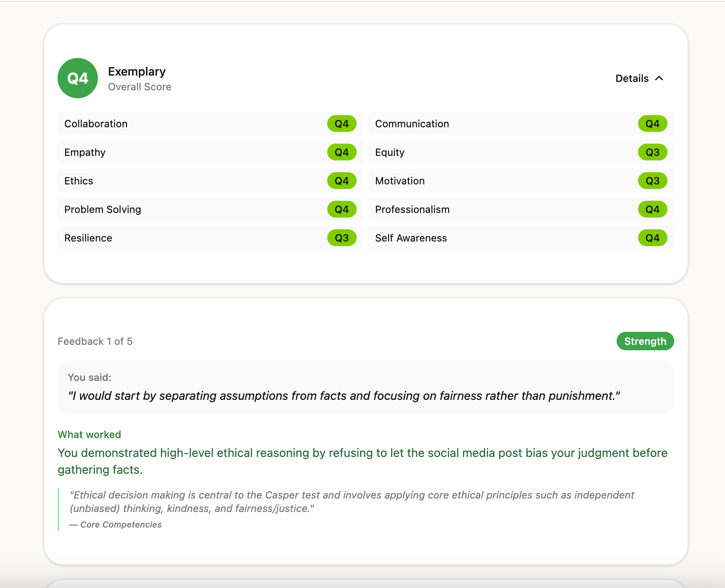Click the Exemplary heading text

137,71
